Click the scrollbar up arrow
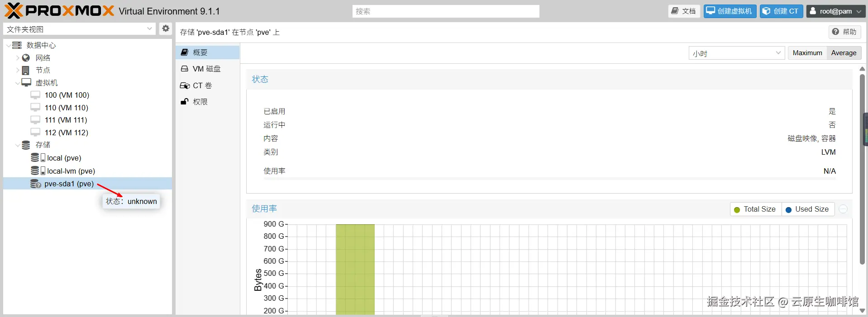 click(x=862, y=69)
